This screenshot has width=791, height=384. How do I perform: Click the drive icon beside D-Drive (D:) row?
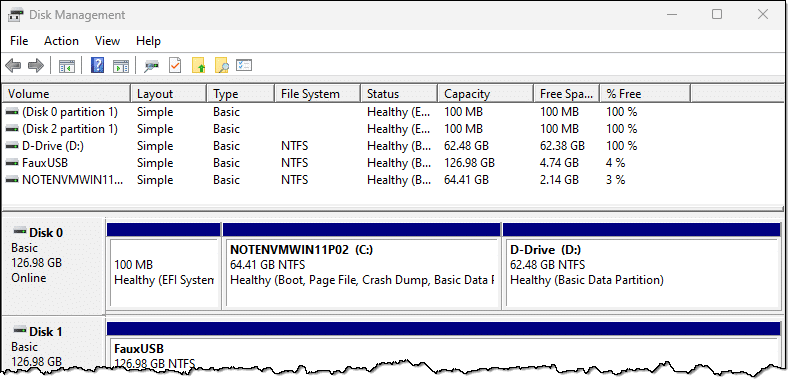(x=13, y=146)
